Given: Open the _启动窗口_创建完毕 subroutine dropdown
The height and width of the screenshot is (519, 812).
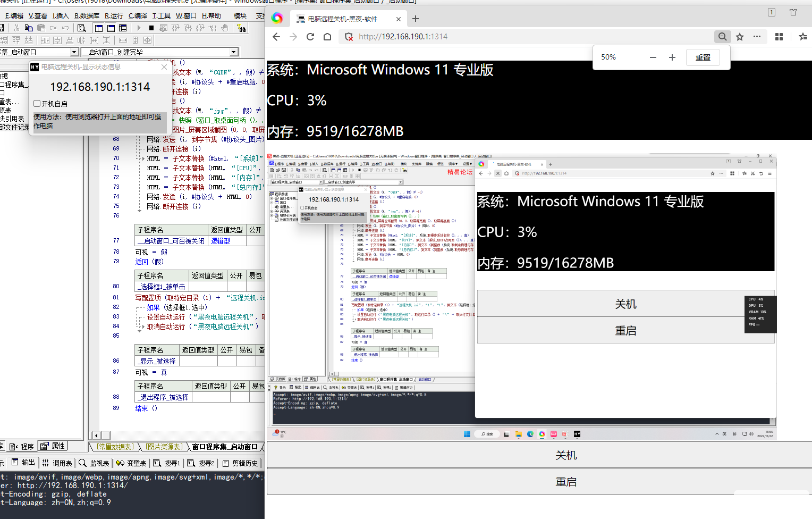Looking at the screenshot, I should tap(233, 52).
